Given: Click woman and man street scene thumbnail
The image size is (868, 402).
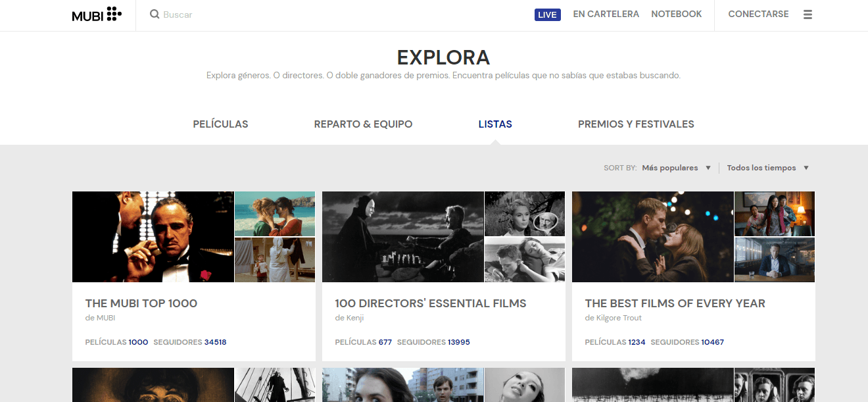Looking at the screenshot, I should coord(403,385).
